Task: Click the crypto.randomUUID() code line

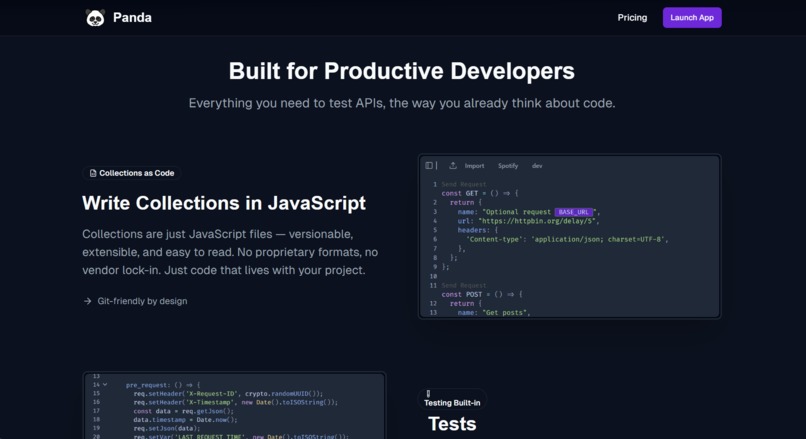Action: (x=228, y=394)
